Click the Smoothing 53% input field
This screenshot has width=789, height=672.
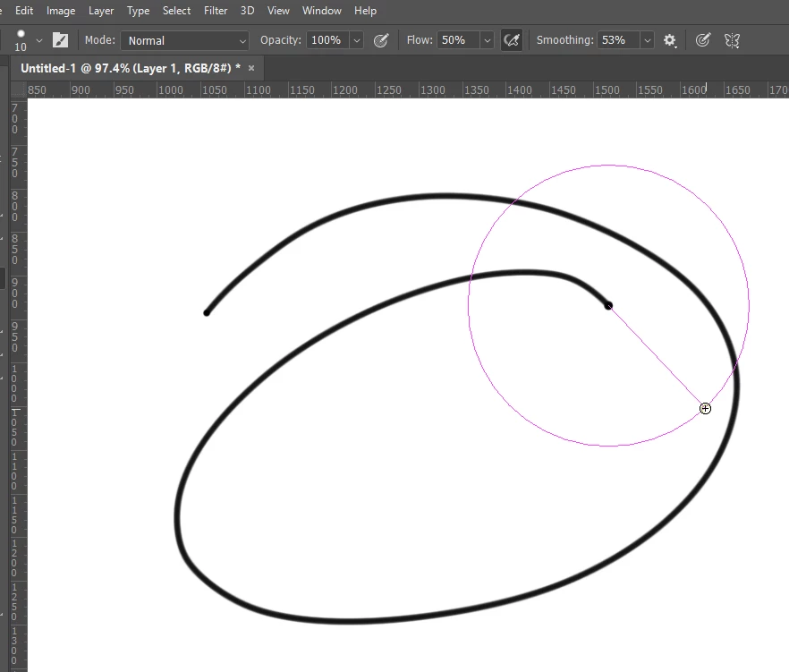[x=618, y=40]
